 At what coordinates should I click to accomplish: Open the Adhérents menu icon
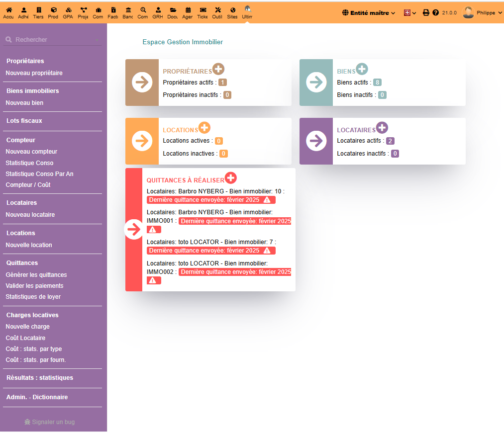tap(24, 10)
